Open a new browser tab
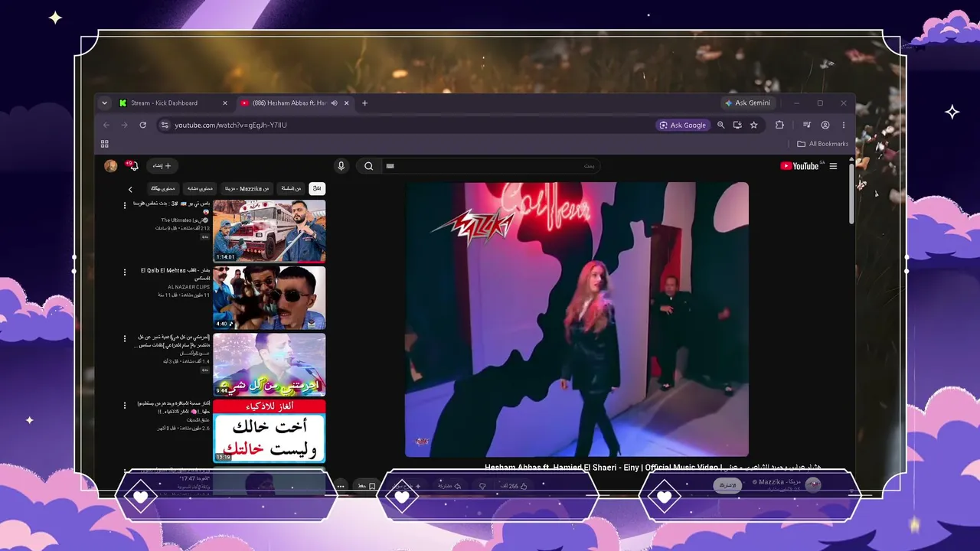The height and width of the screenshot is (551, 980). click(x=364, y=103)
